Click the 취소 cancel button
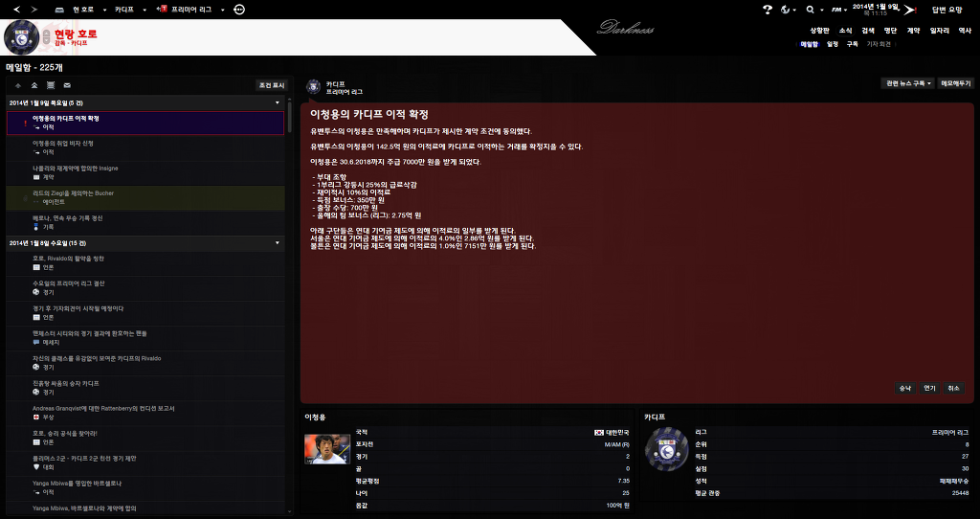This screenshot has width=980, height=519. coord(954,389)
